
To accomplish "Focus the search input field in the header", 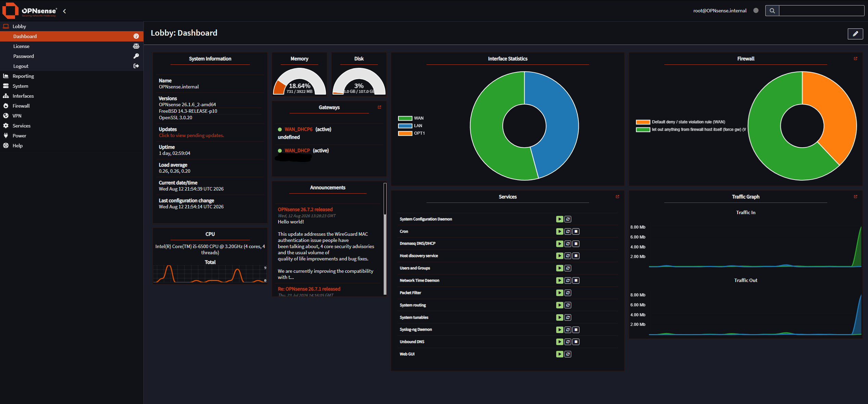I will tap(821, 11).
